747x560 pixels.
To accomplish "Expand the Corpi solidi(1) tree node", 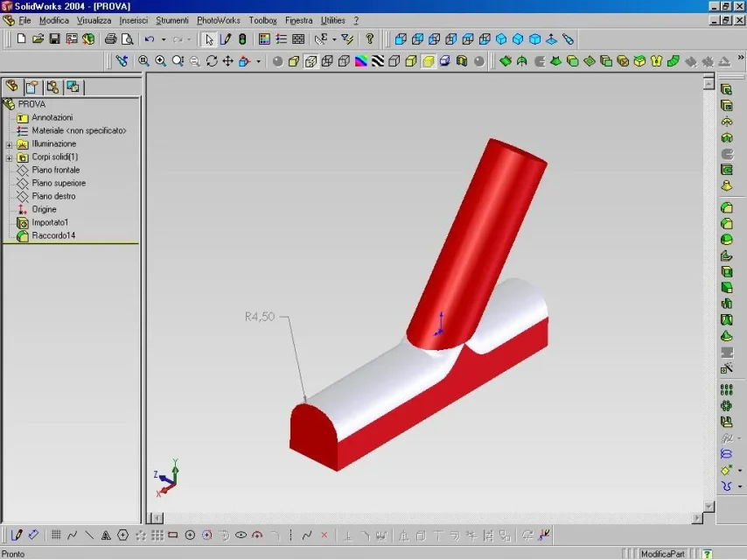I will click(x=9, y=157).
